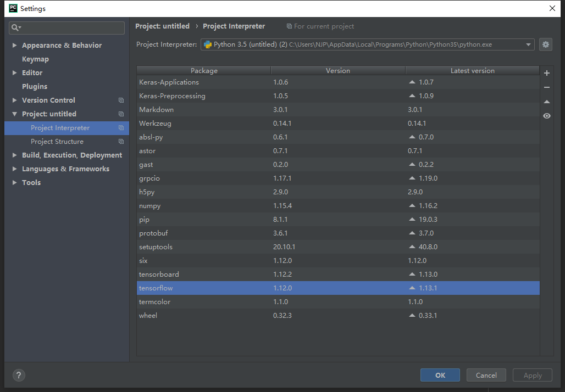Select the Werkzeug package row
565x392 pixels.
(x=338, y=123)
